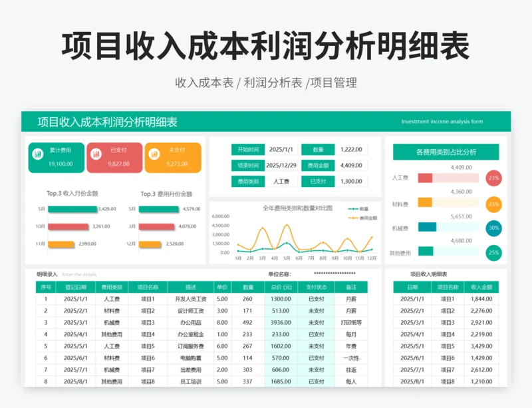The height and width of the screenshot is (408, 532).
Task: Select the 累计费用 19,100.00 card
Action: coord(57,158)
